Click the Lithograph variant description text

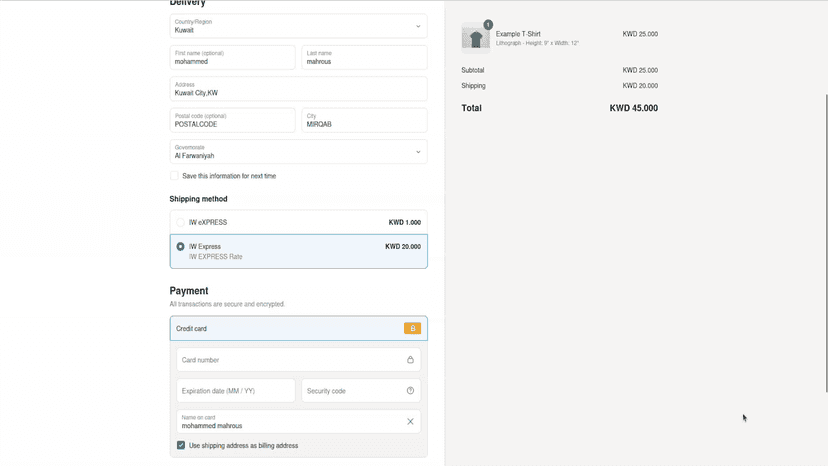click(537, 43)
